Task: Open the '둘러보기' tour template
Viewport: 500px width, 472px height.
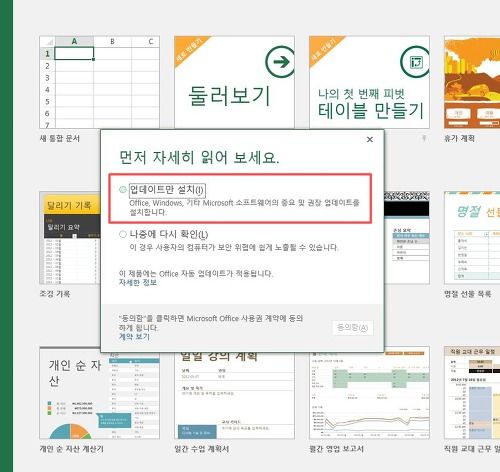Action: coord(234,82)
